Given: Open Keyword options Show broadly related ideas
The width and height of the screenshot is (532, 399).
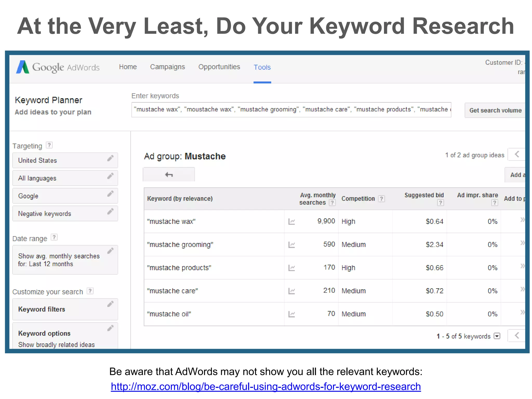Looking at the screenshot, I should pyautogui.click(x=65, y=336).
